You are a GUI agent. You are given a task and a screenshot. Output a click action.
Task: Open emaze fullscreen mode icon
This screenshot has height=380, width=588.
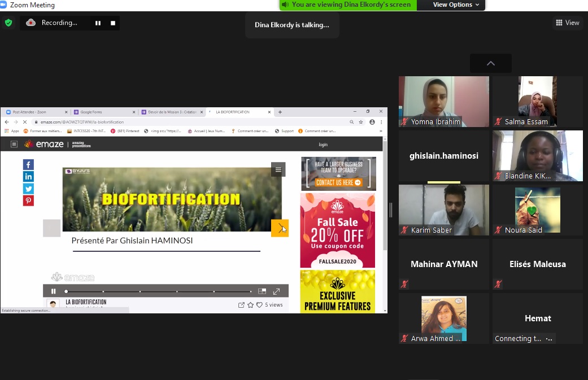tap(276, 291)
